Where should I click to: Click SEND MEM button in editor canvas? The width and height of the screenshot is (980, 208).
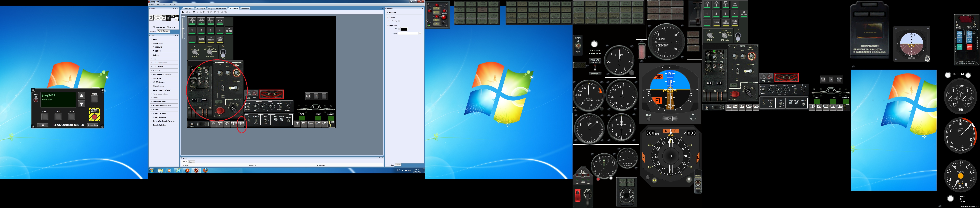point(220,40)
